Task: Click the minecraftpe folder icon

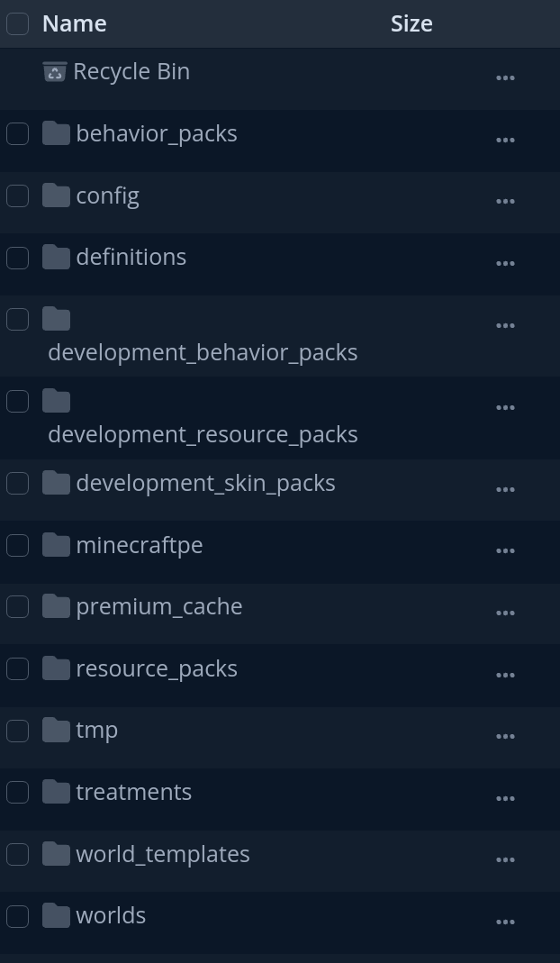Action: pos(56,545)
